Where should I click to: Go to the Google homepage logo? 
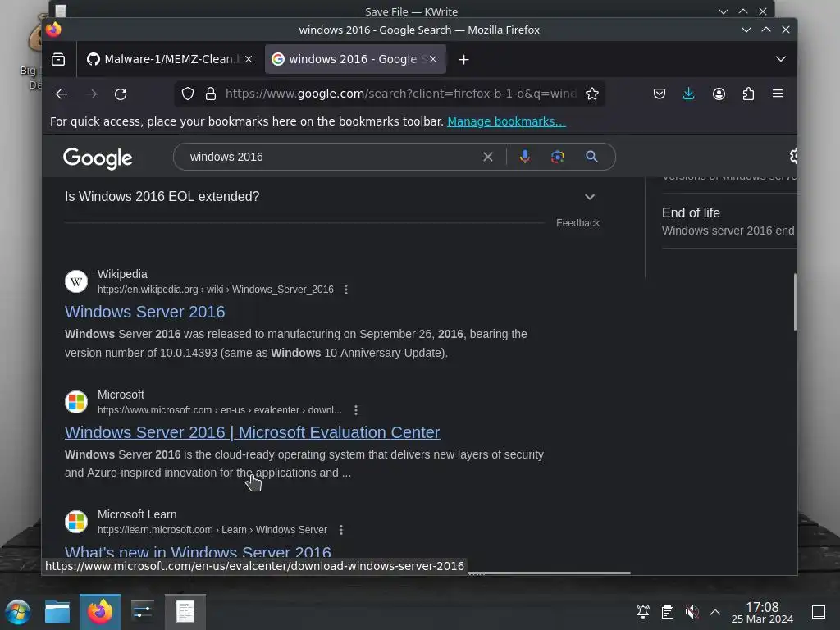coord(98,158)
